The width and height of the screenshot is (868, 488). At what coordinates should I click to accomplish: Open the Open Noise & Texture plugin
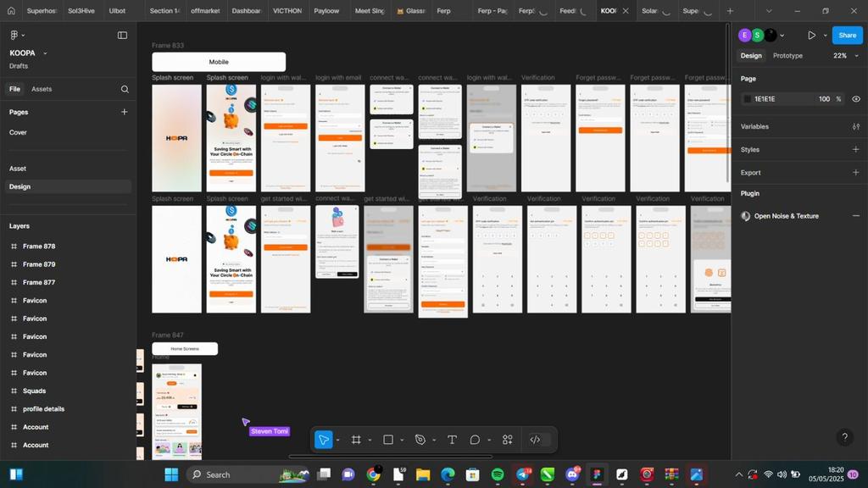tap(786, 216)
